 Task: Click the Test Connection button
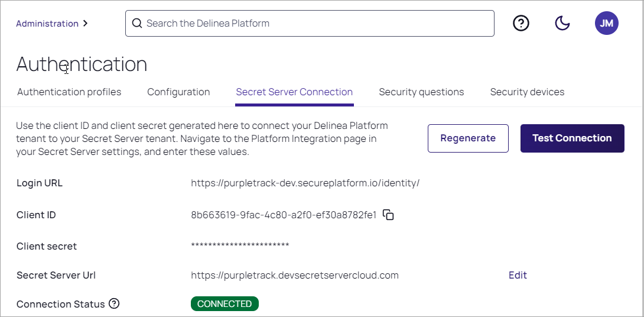tap(572, 138)
